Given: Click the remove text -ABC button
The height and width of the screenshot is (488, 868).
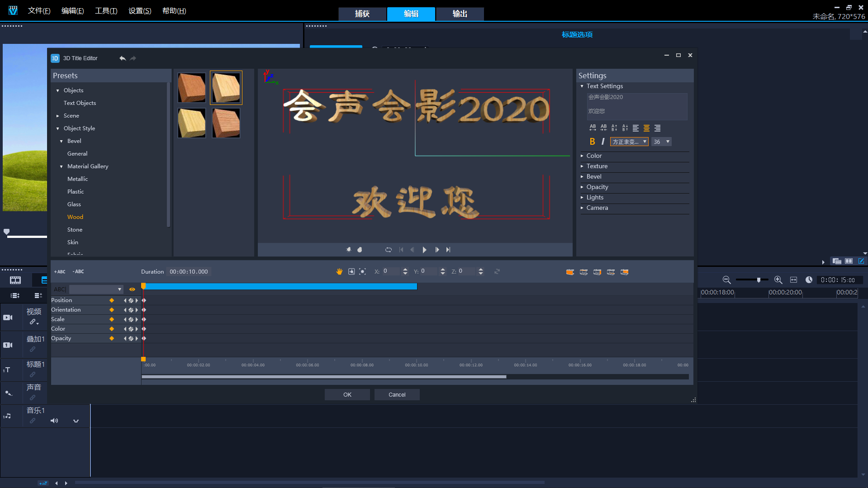Looking at the screenshot, I should tap(78, 272).
